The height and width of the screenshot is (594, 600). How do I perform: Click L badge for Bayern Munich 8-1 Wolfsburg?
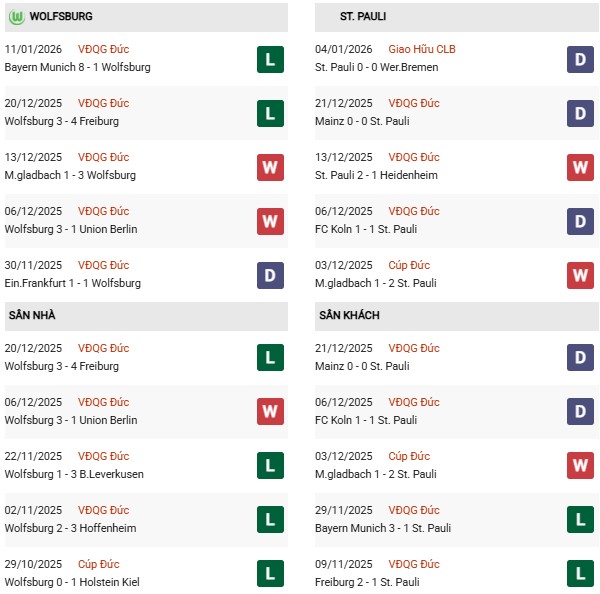[269, 59]
